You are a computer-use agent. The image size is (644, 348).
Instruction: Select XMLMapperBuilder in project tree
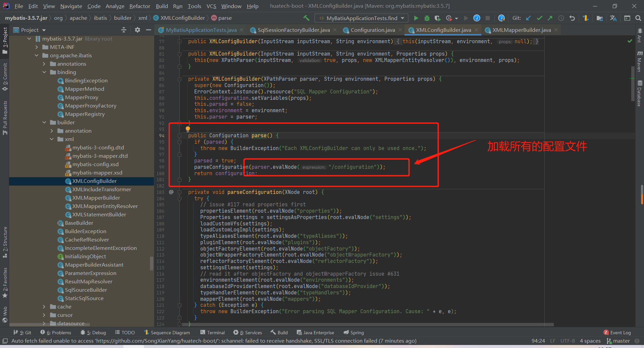[96, 198]
